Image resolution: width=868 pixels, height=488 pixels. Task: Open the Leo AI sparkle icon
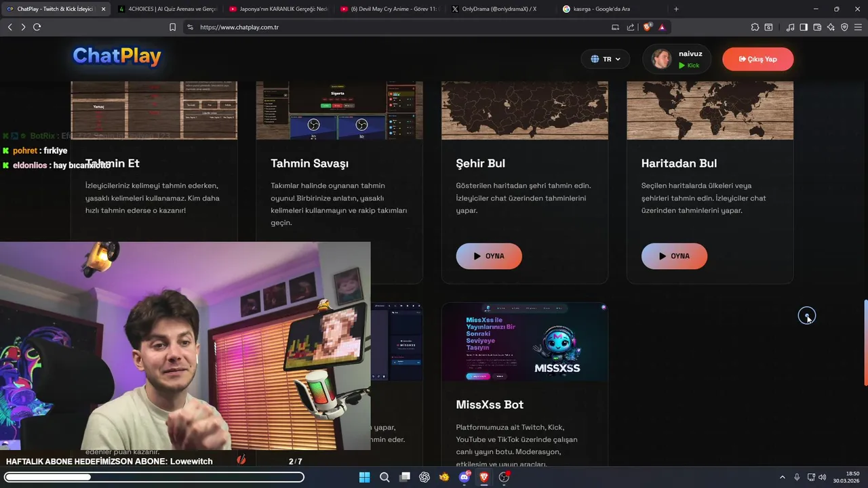point(831,27)
